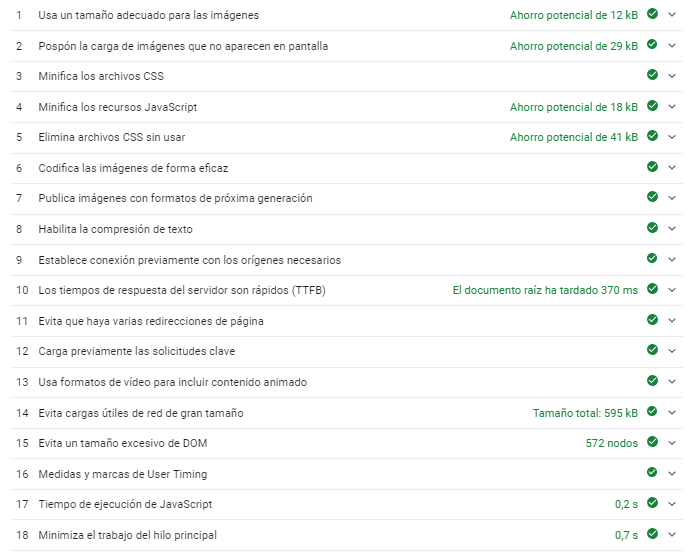The image size is (697, 560).
Task: Click El documento raíz ha tardado 370 ms
Action: tap(545, 290)
